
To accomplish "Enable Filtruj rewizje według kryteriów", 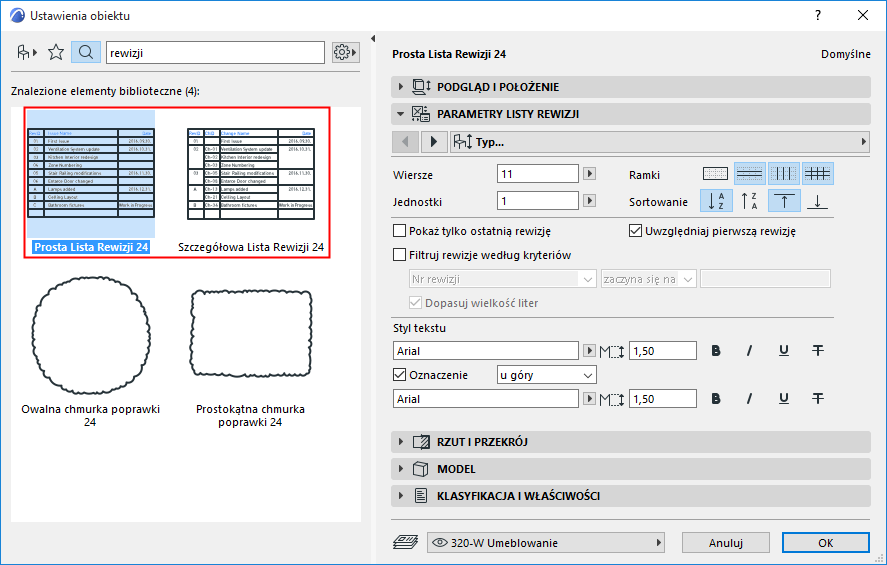I will [x=401, y=255].
